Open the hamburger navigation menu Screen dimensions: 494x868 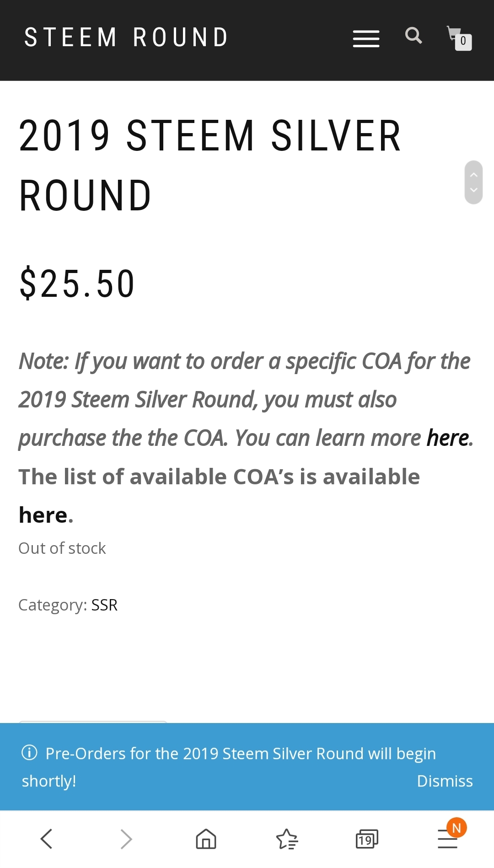pos(366,39)
